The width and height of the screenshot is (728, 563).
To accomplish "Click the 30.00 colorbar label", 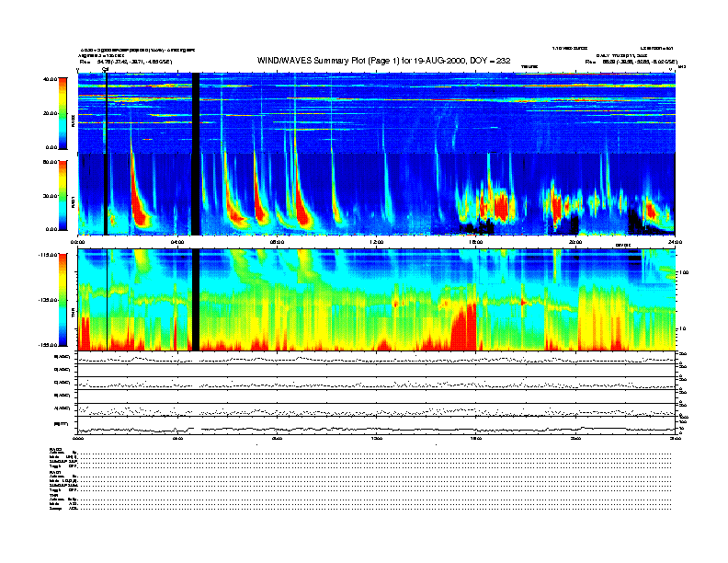I will tap(51, 196).
